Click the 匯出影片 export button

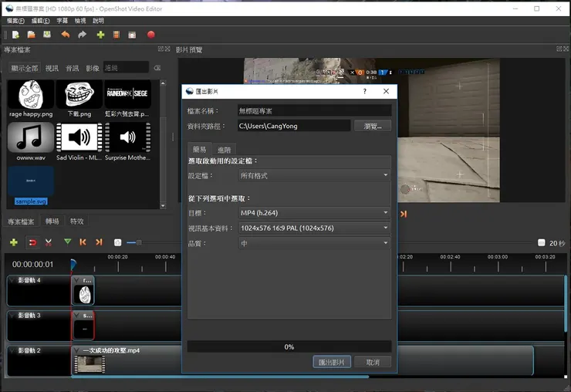click(333, 362)
